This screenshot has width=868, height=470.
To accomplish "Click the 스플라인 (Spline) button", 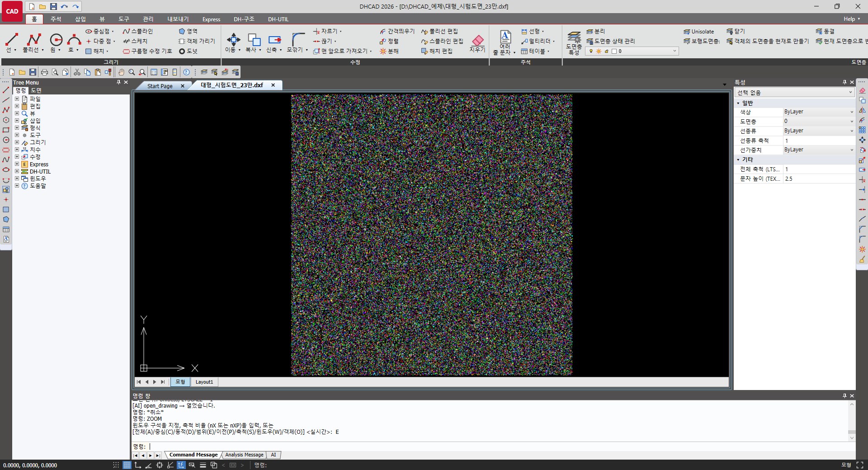I will tap(138, 31).
